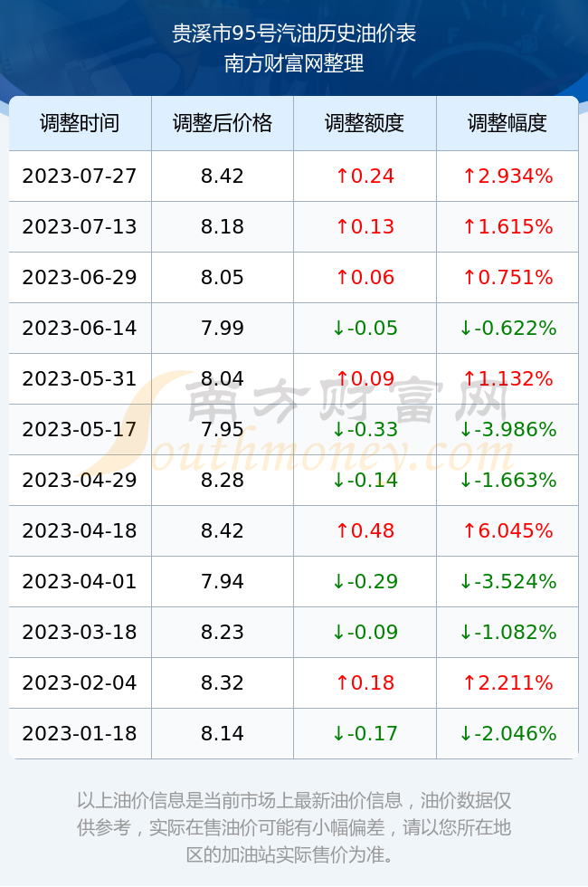Click the red up arrow 0.24 value
The image size is (588, 887).
(x=365, y=176)
